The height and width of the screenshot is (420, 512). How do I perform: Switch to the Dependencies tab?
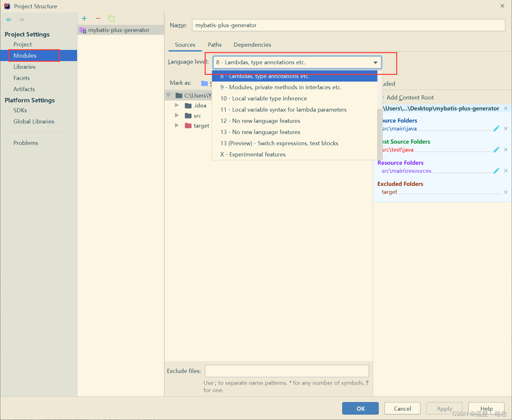coord(252,45)
